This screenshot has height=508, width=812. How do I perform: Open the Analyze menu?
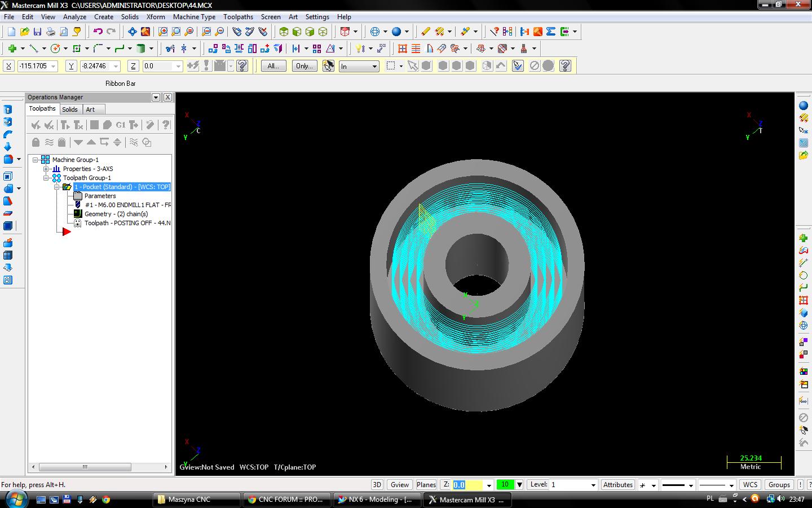74,17
